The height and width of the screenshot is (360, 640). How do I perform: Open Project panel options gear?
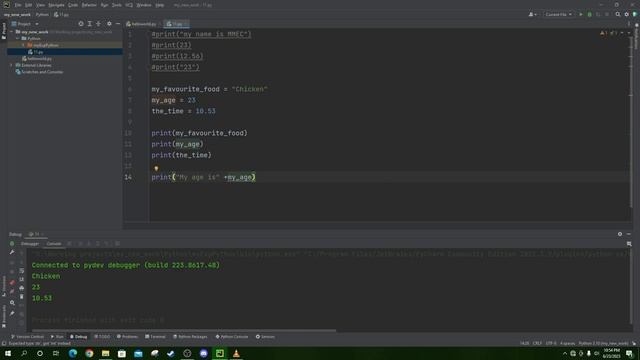pyautogui.click(x=109, y=24)
